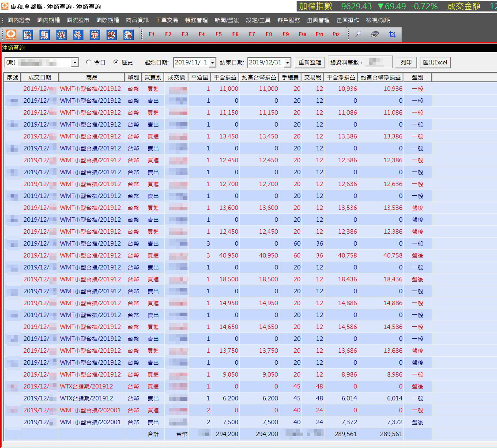
Task: Click the 勢 trend toolbar icon
Action: coord(111,34)
